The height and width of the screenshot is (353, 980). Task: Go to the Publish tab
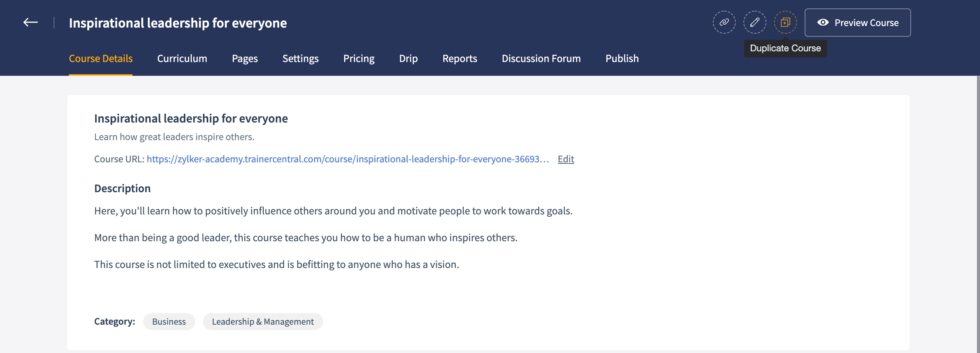622,59
